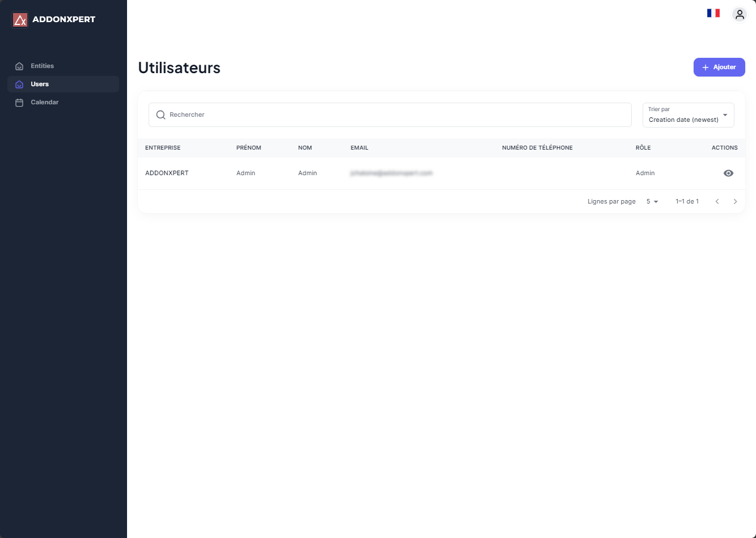The image size is (756, 538).
Task: Go to the previous table page
Action: pos(717,202)
